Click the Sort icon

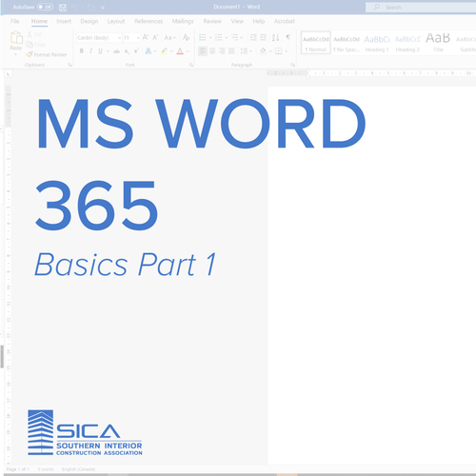click(275, 37)
